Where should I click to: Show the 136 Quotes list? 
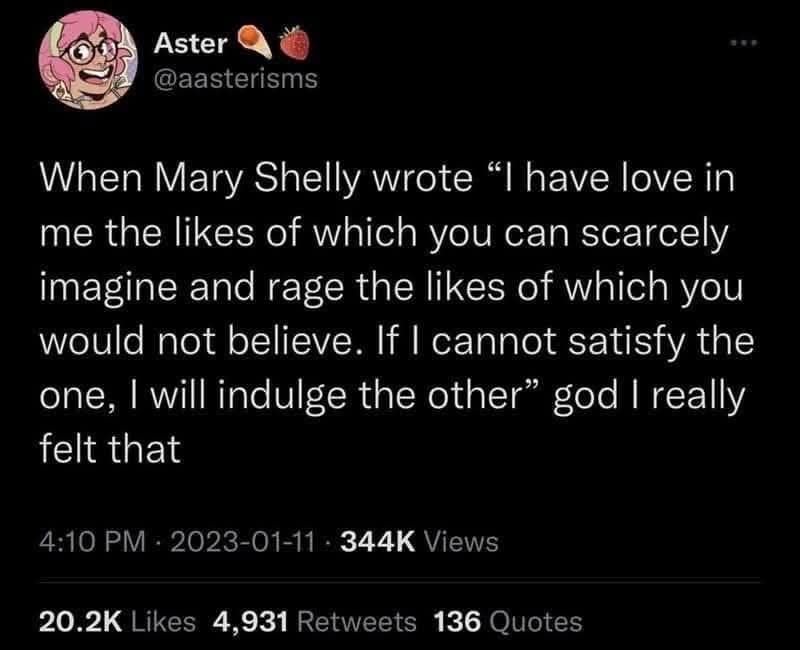[x=508, y=622]
